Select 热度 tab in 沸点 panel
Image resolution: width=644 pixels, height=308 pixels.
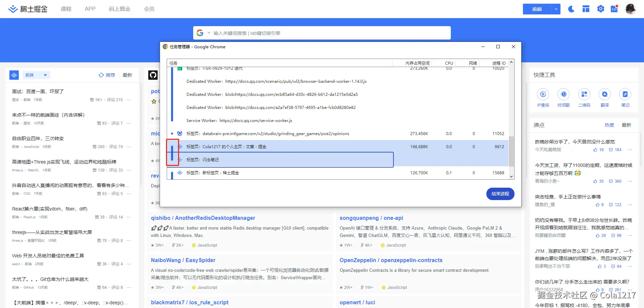[x=609, y=125]
